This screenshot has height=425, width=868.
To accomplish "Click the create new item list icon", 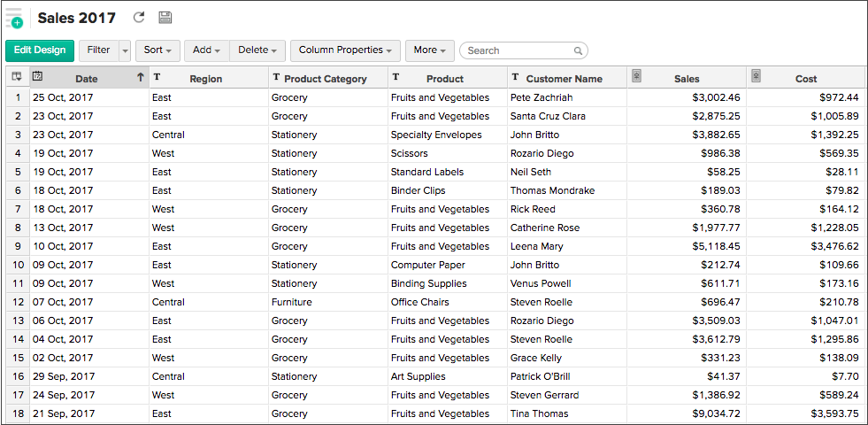I will pyautogui.click(x=13, y=18).
